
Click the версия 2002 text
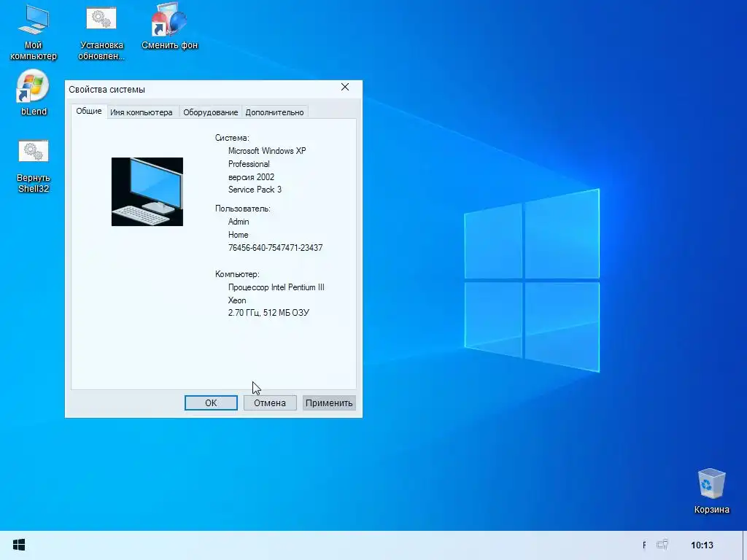coord(251,177)
